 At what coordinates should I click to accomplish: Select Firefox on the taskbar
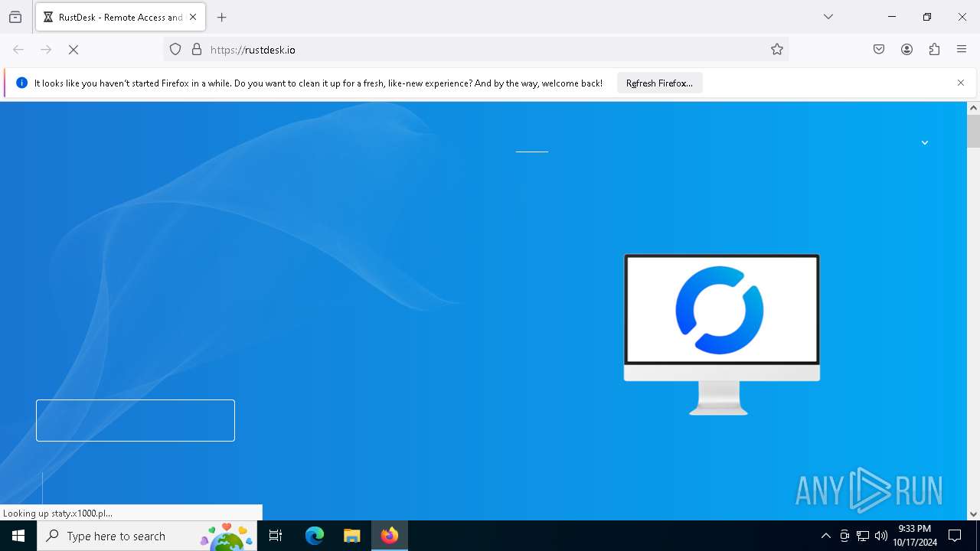389,536
